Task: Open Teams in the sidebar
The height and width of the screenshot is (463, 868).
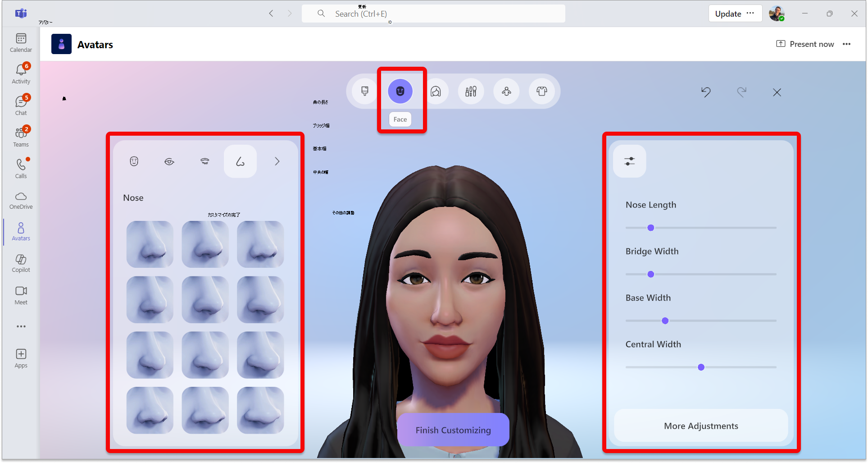Action: [21, 138]
